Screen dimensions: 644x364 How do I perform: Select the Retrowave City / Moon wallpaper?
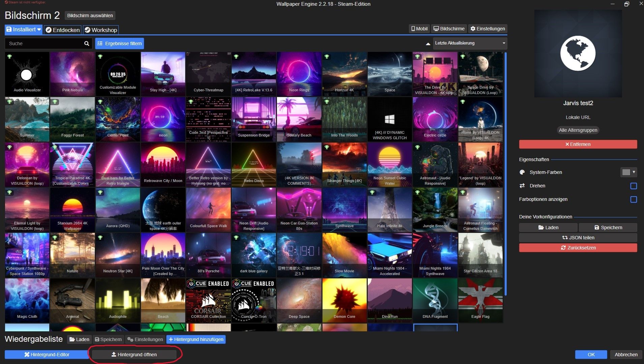[163, 165]
